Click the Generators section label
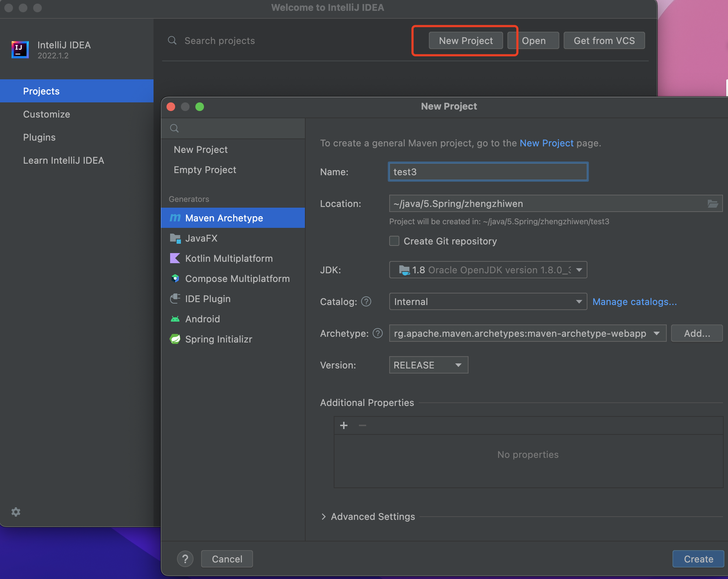 (189, 199)
